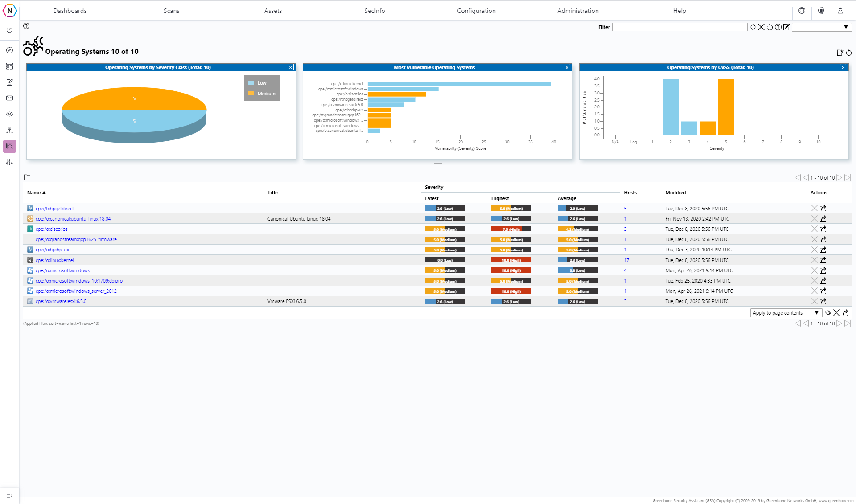
Task: Click the linux:kernel bar in vulnerability chart
Action: pyautogui.click(x=459, y=84)
